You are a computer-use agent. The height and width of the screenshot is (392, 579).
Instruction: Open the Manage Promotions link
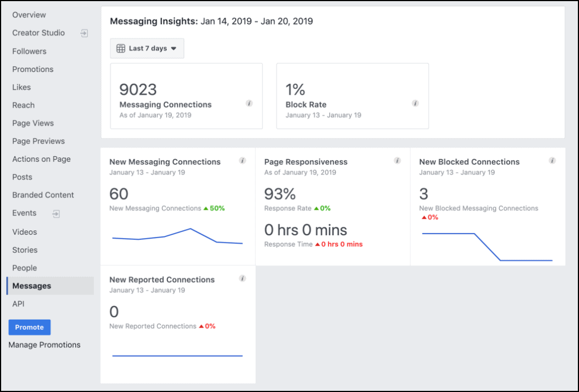44,344
